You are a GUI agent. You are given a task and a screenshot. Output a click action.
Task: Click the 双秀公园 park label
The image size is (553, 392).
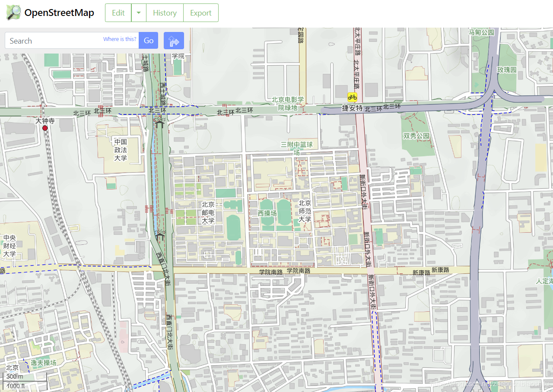pos(416,136)
